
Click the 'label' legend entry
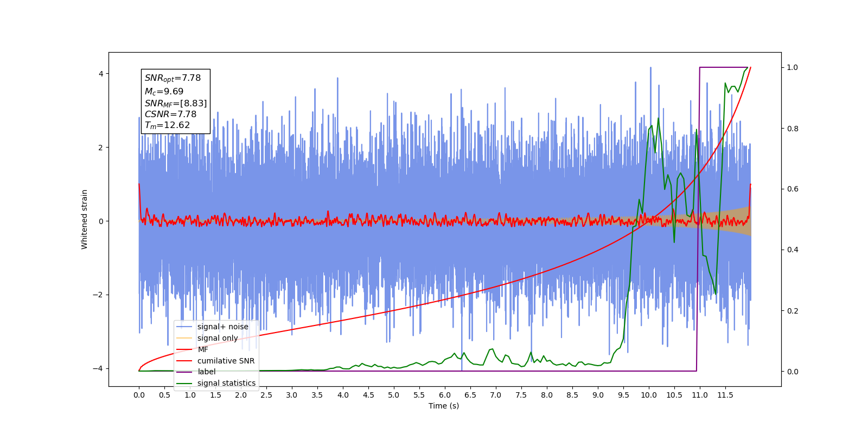pos(196,372)
